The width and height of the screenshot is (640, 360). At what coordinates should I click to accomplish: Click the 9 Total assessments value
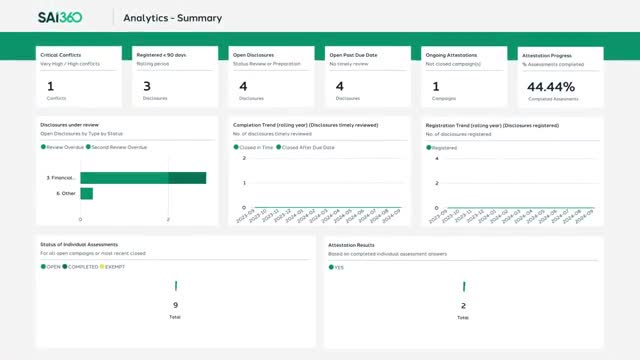coord(176,305)
